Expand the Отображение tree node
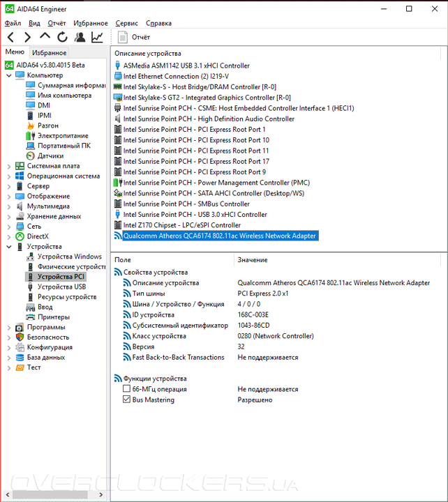Viewport: 448px width, 502px height. coord(9,197)
